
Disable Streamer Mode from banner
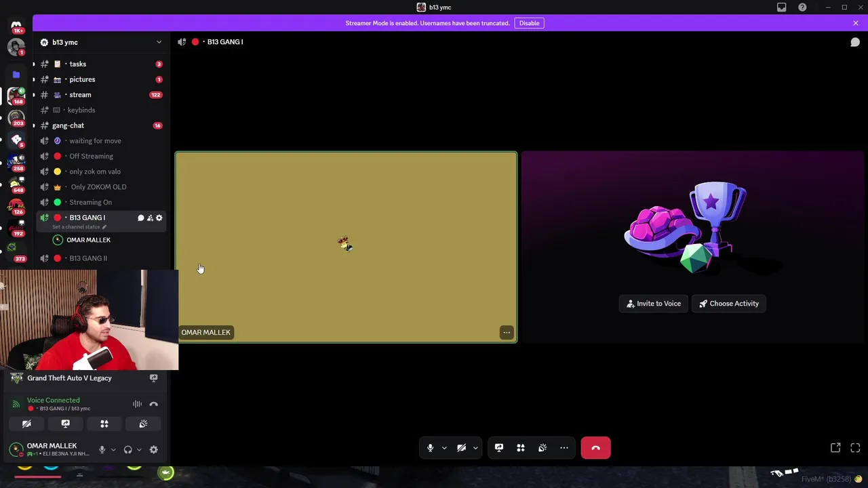[529, 23]
